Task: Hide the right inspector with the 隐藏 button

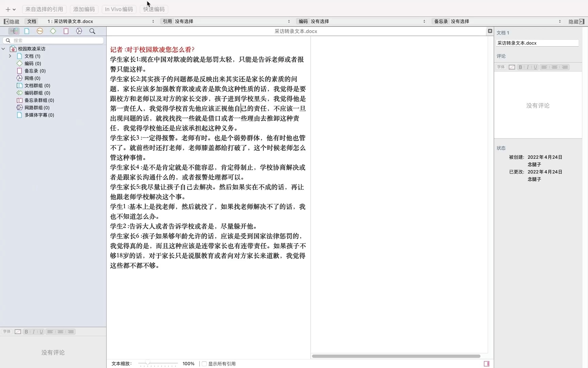Action: coord(576,21)
